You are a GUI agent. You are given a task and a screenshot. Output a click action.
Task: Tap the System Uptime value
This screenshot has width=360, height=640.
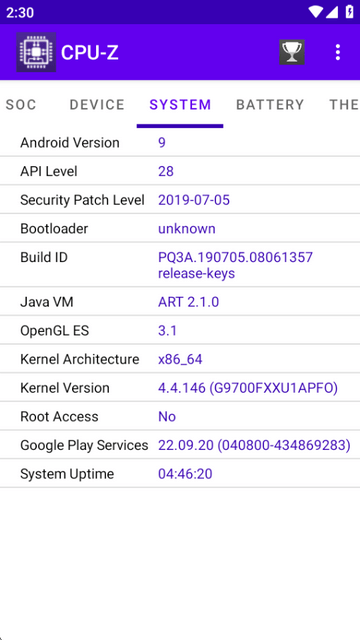185,474
